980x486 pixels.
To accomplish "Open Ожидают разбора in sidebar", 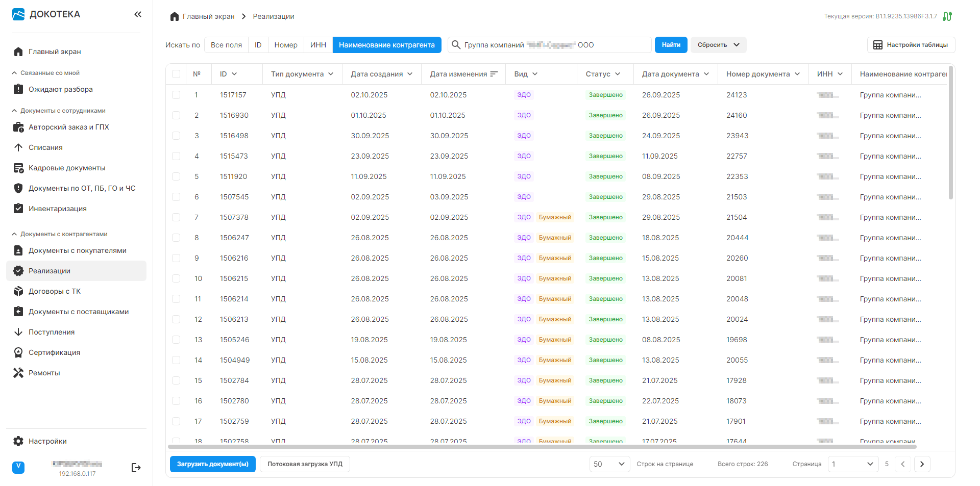I will coord(60,89).
